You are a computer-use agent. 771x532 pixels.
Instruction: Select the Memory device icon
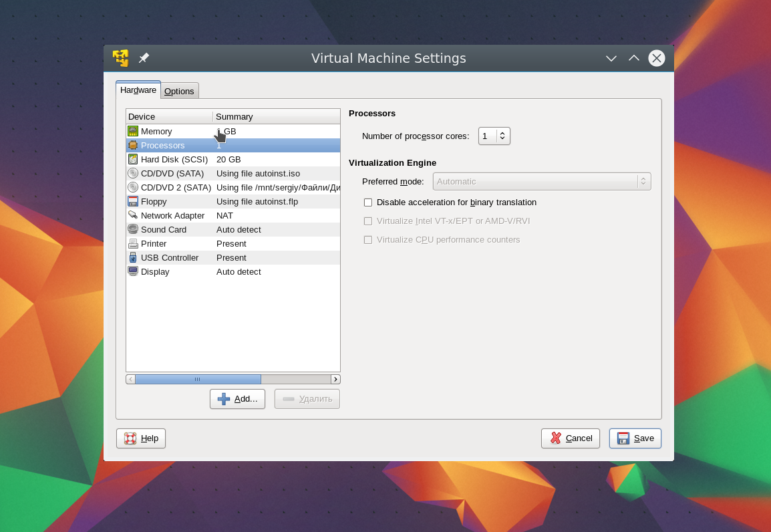pos(133,132)
